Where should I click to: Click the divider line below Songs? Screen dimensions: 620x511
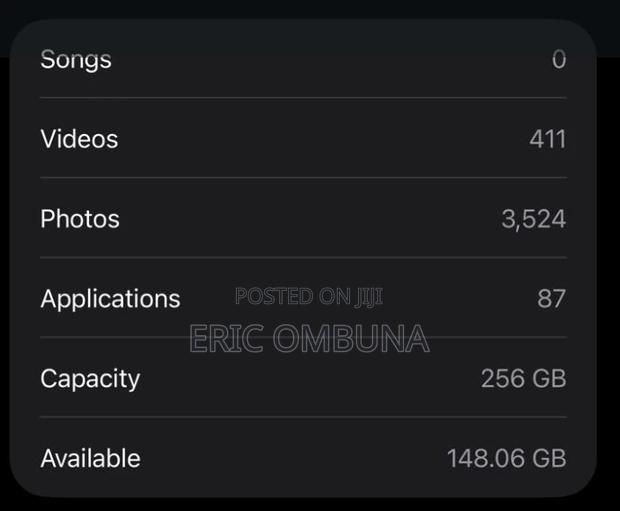(x=303, y=98)
